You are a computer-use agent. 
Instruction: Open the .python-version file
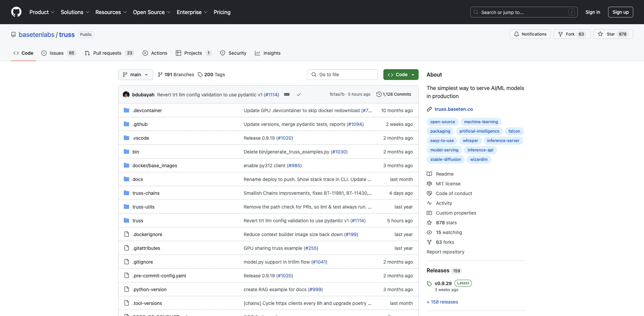coord(149,289)
